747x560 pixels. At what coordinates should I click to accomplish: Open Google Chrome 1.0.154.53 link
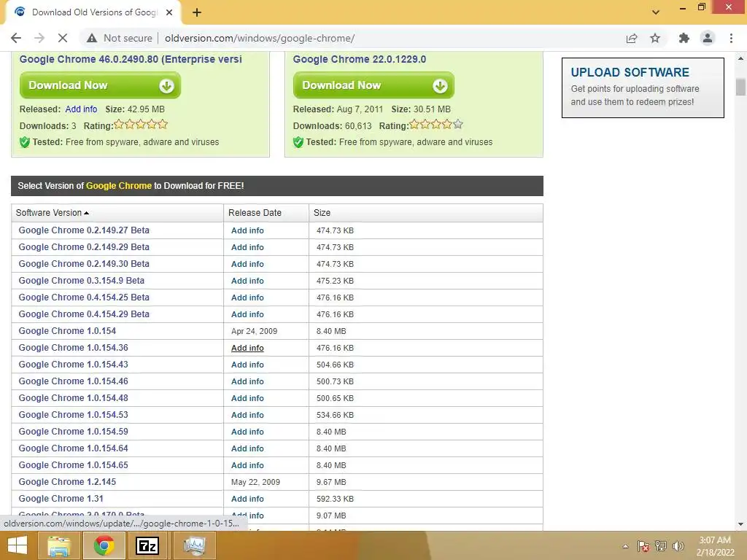[74, 415]
